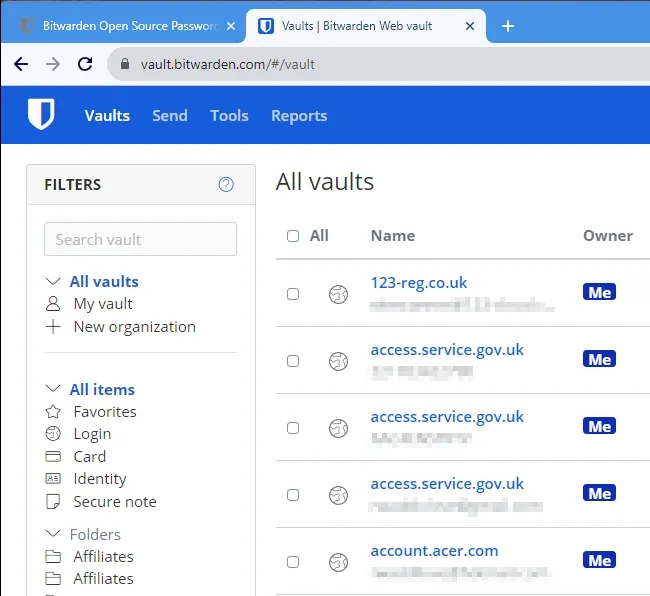Image resolution: width=650 pixels, height=596 pixels.
Task: Click the Me owner badge for account.acer.com
Action: (x=599, y=560)
